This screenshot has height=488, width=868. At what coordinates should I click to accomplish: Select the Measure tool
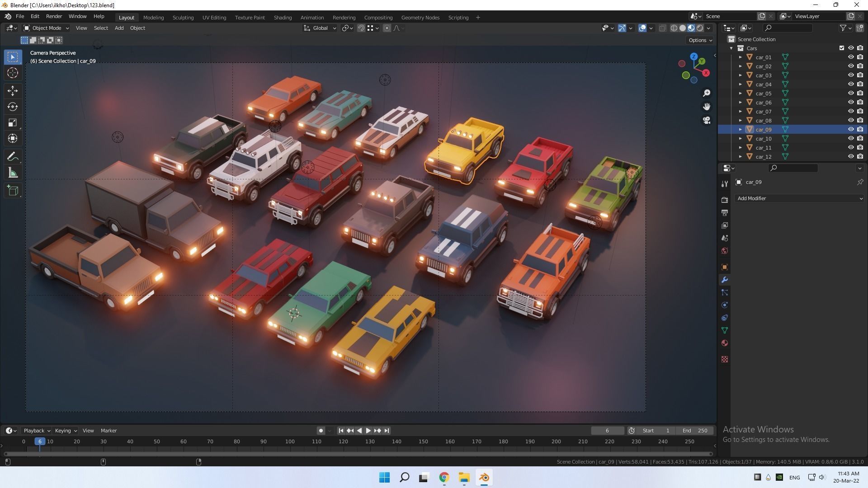13,173
